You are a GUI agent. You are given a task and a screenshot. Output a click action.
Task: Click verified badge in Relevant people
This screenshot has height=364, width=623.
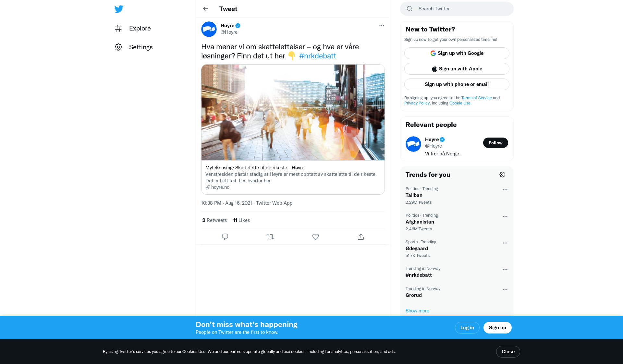tap(442, 140)
